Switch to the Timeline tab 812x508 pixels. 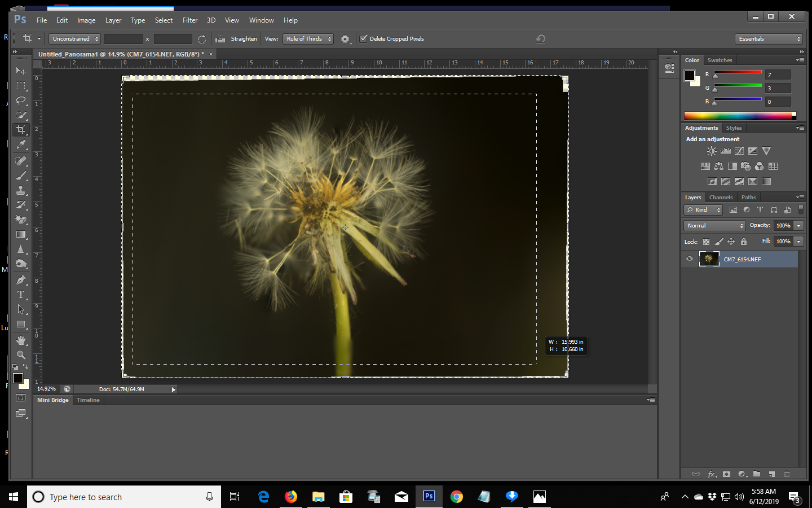pos(88,400)
